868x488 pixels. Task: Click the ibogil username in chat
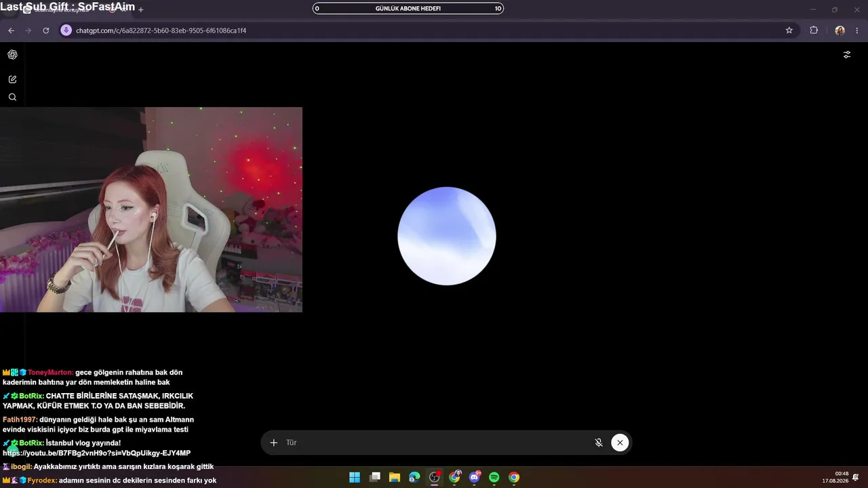pyautogui.click(x=21, y=466)
